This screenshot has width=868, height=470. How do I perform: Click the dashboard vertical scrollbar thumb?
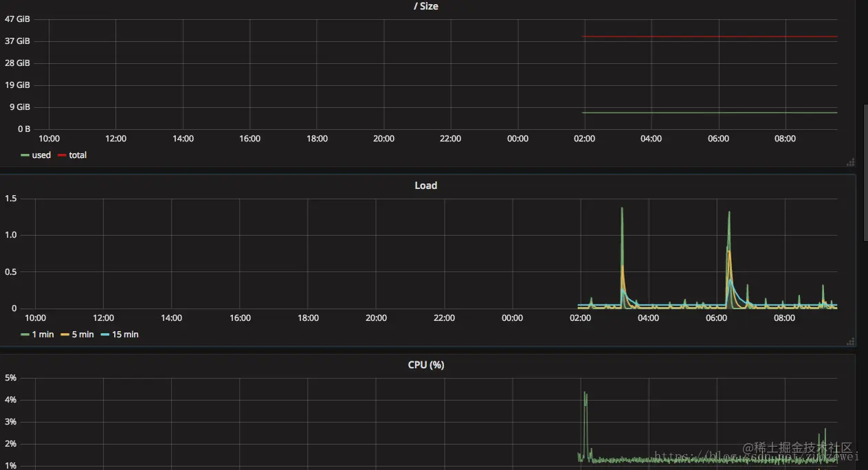click(x=865, y=172)
